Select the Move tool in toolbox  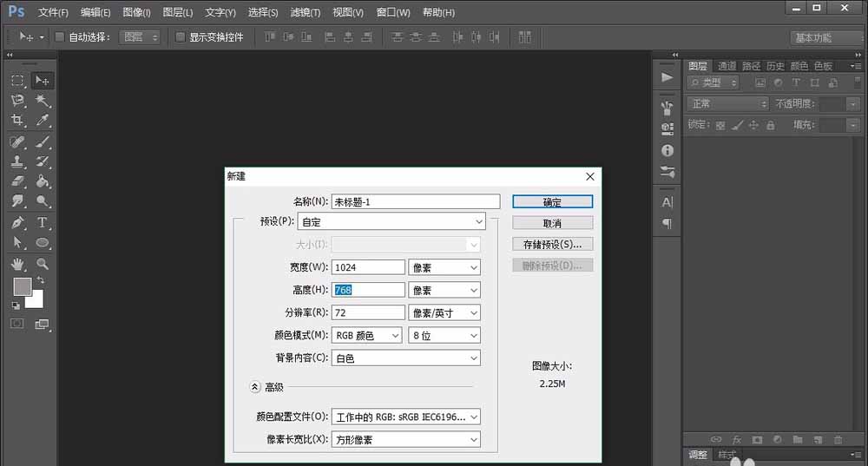pyautogui.click(x=42, y=81)
